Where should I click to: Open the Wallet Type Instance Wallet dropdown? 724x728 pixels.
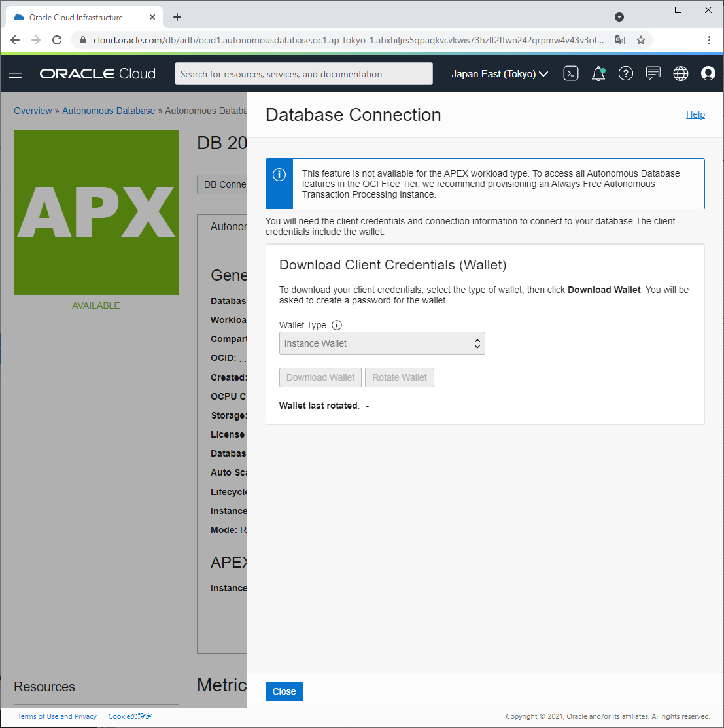pos(382,343)
